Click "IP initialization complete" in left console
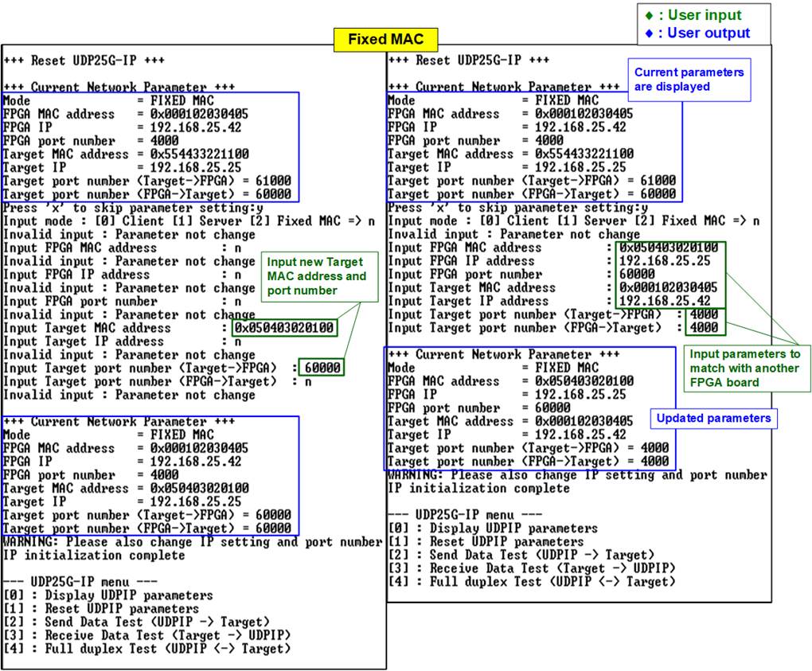This screenshot has width=812, height=671. 94,556
